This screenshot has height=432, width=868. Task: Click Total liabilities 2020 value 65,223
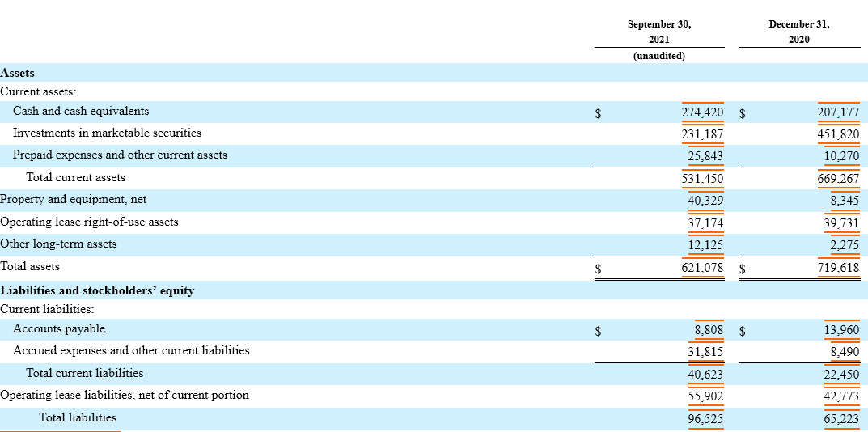tap(841, 419)
